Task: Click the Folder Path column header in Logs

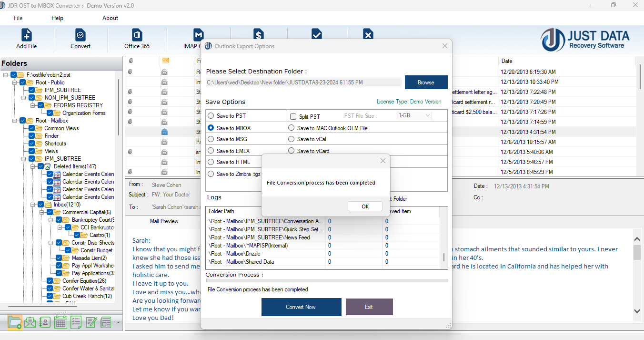Action: pos(266,211)
